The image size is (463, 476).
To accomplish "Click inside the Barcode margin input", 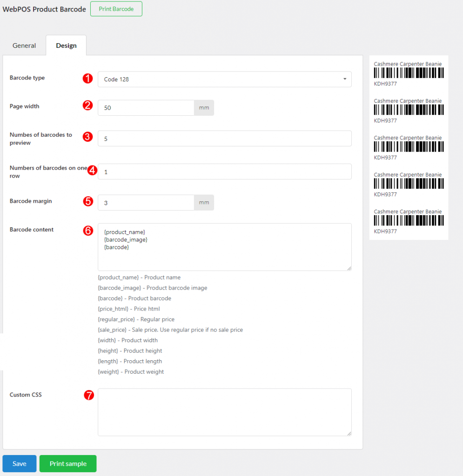I will 144,202.
